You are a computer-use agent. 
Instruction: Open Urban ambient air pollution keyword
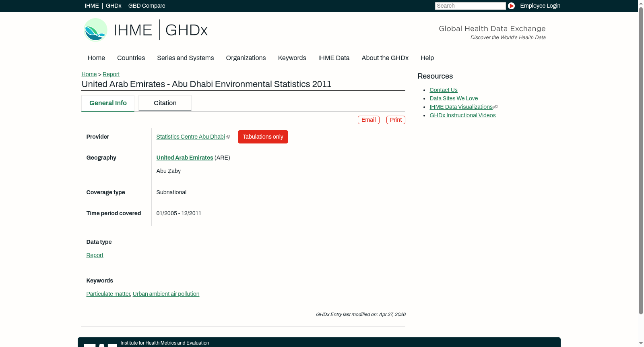pyautogui.click(x=166, y=294)
